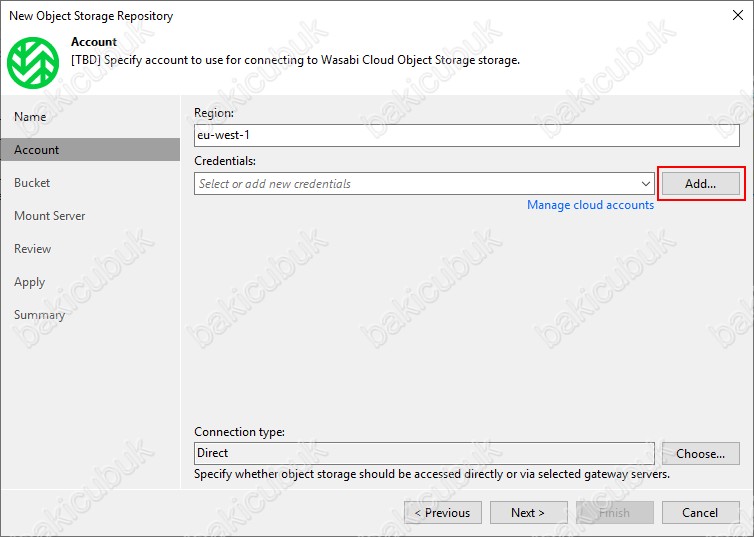This screenshot has height=537, width=754.
Task: Open the Bucket wizard step
Action: [x=32, y=183]
